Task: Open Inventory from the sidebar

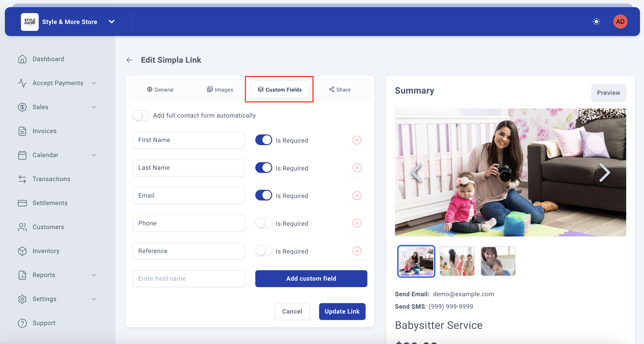Action: click(46, 251)
